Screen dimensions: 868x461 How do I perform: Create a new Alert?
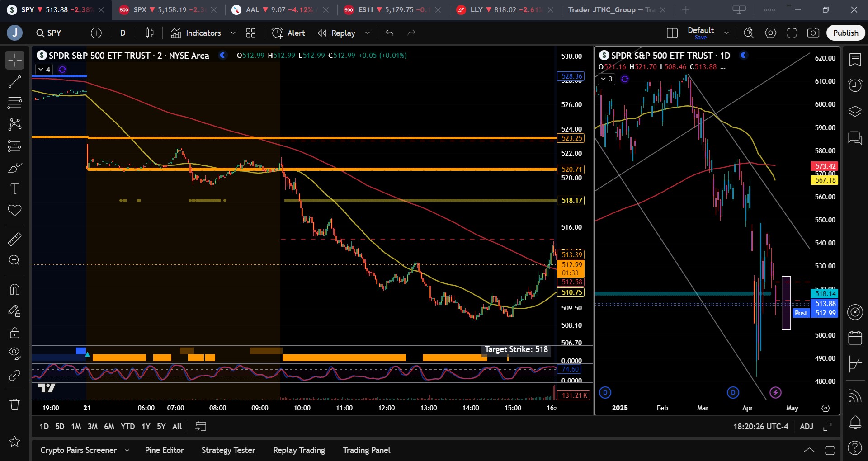click(288, 33)
